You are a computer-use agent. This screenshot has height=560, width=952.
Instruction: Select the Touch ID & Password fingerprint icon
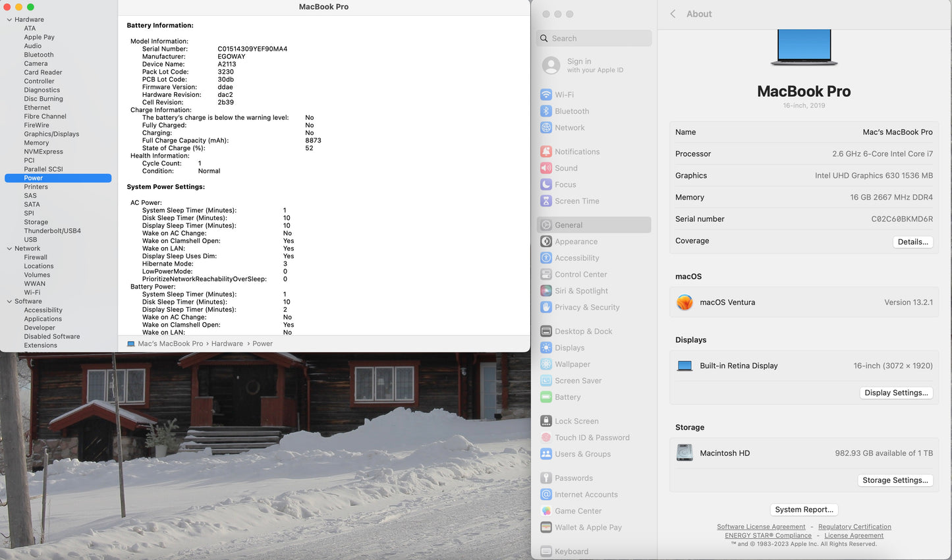click(x=546, y=437)
